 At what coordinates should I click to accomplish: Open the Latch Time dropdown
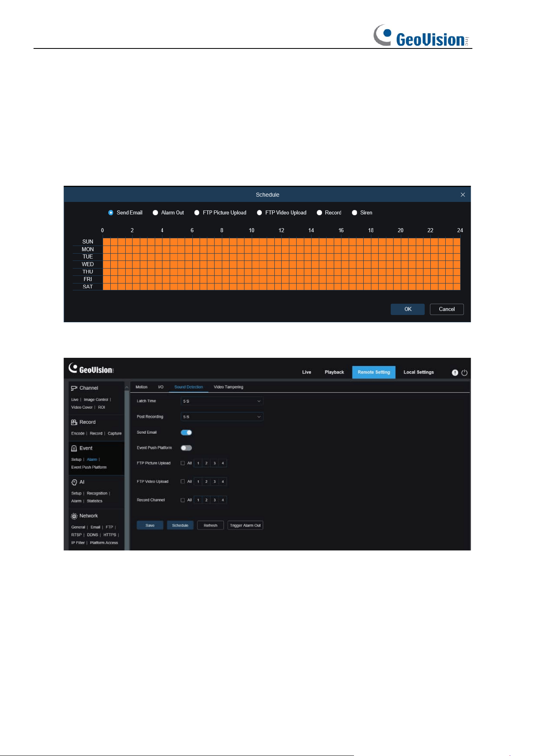click(x=222, y=401)
